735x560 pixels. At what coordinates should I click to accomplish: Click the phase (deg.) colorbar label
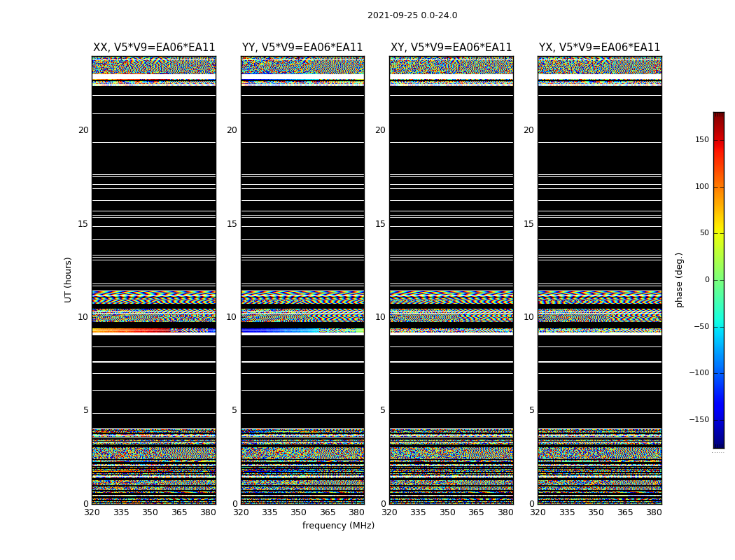pyautogui.click(x=679, y=279)
